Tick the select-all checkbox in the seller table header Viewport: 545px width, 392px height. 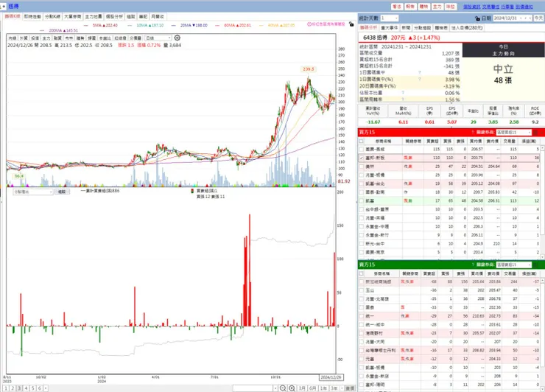pos(361,273)
